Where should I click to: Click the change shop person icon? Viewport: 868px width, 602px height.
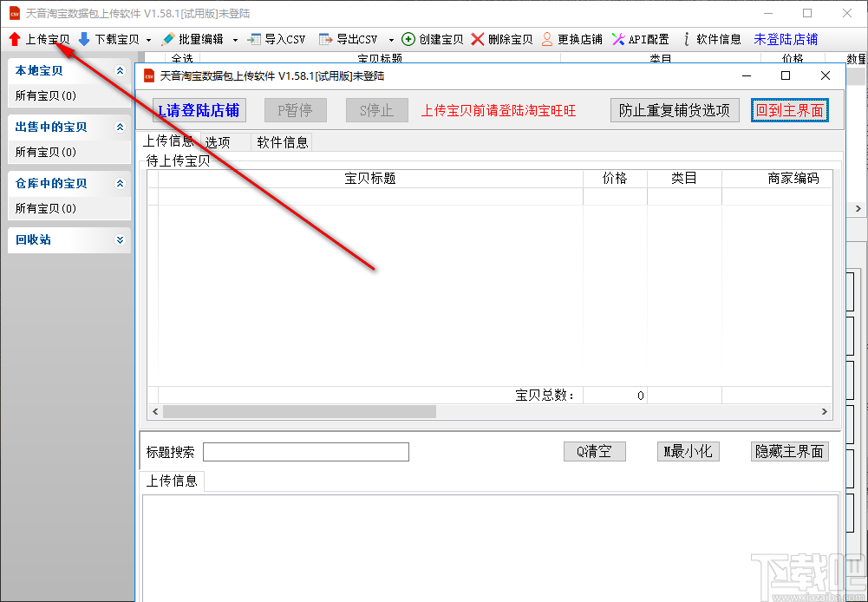click(x=547, y=39)
